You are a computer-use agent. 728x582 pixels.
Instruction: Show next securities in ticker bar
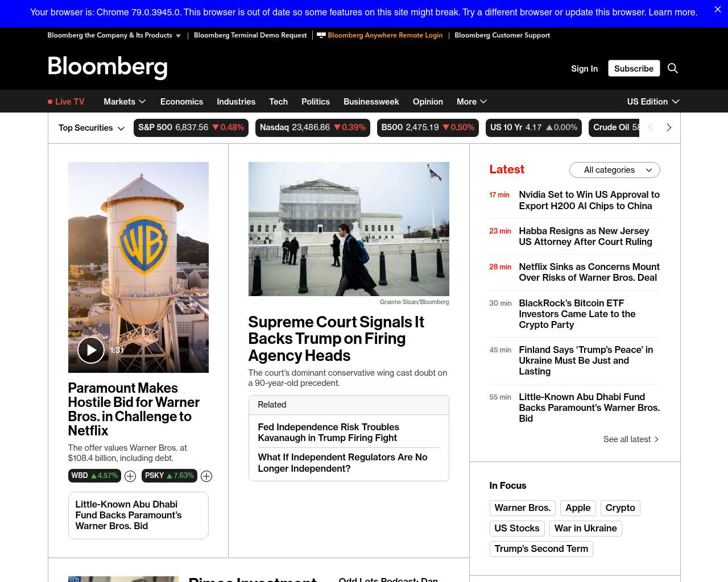coord(669,127)
